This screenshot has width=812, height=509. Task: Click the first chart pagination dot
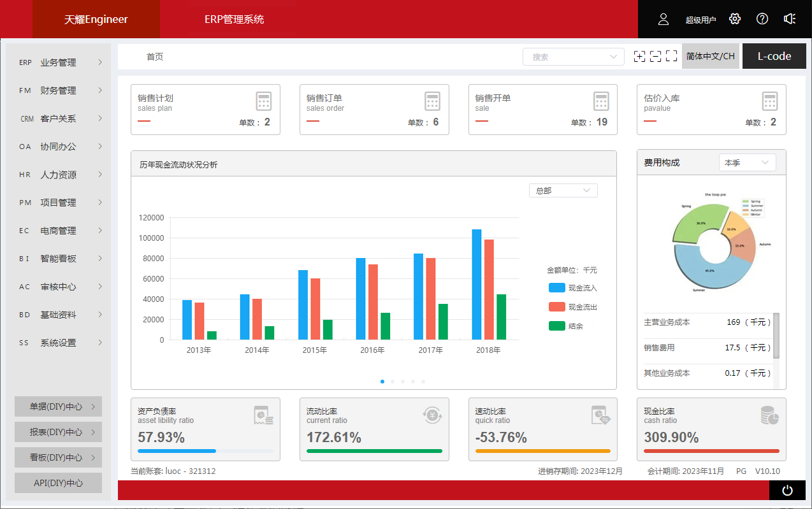382,382
